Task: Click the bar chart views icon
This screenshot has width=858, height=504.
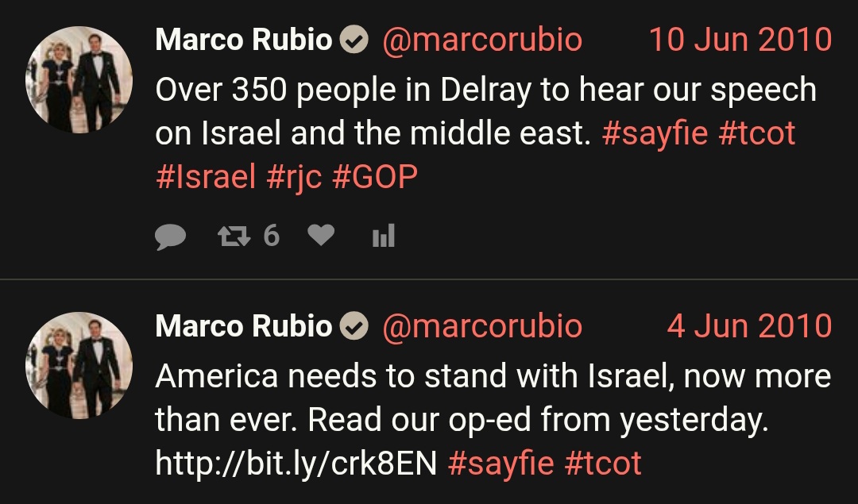Action: (x=384, y=236)
